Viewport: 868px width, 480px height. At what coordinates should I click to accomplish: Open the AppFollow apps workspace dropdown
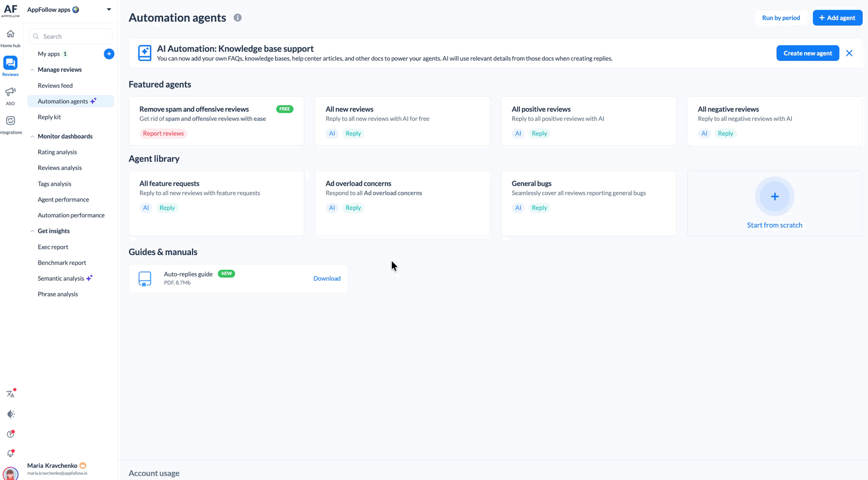(109, 10)
